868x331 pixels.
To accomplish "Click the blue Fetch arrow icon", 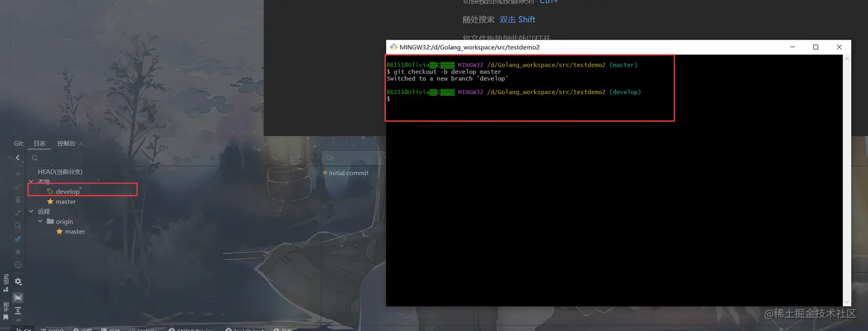I will 18,239.
